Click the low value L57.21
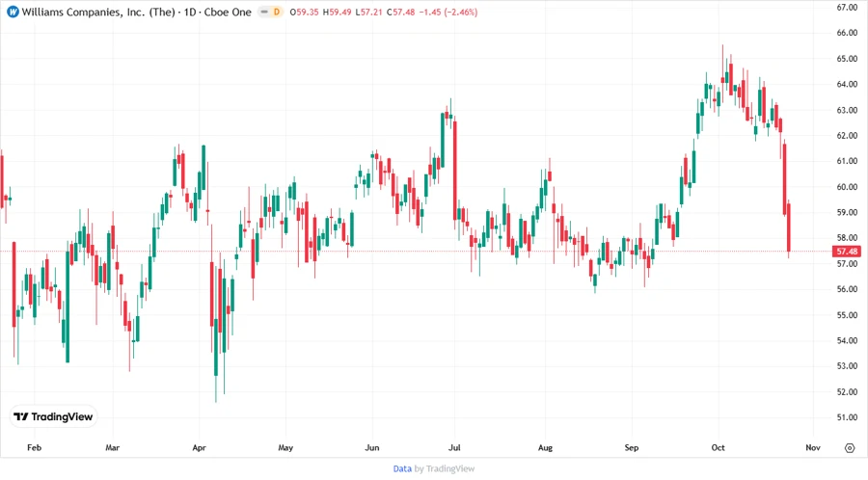The width and height of the screenshot is (868, 480). click(368, 12)
